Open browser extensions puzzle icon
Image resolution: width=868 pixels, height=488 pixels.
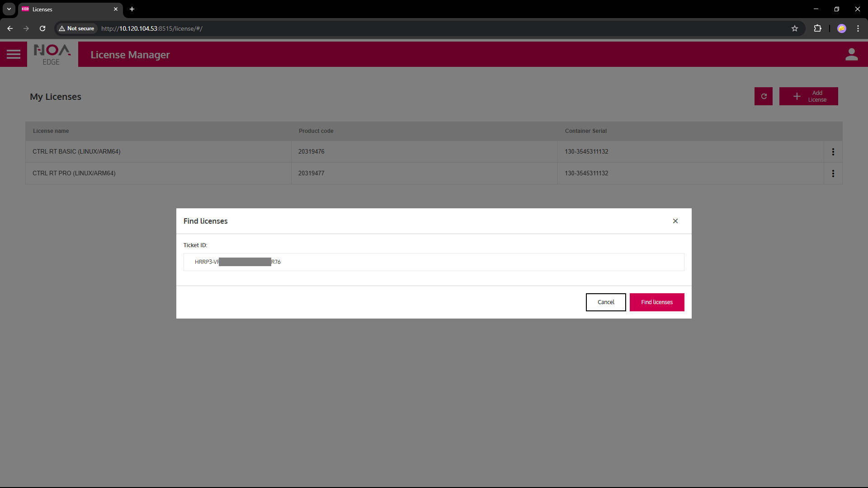pos(817,28)
